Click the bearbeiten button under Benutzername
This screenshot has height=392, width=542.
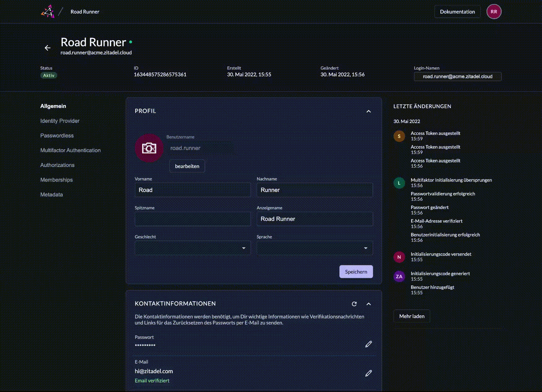[x=187, y=166]
